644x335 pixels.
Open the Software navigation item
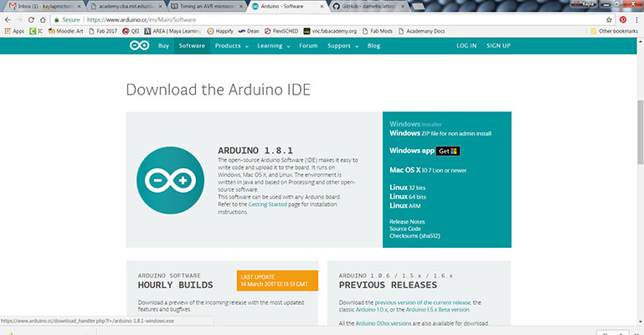[x=192, y=46]
